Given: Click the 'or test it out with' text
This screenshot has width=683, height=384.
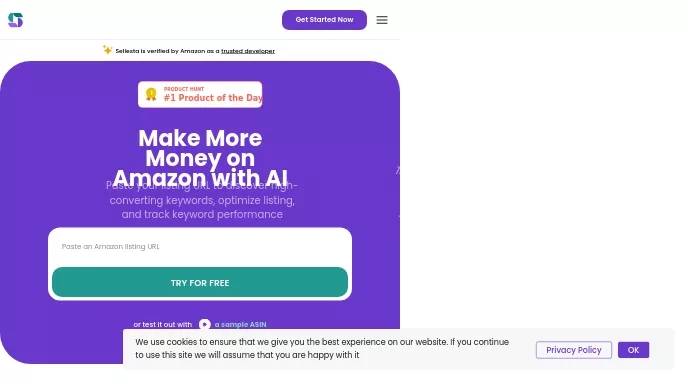Looking at the screenshot, I should tap(162, 324).
